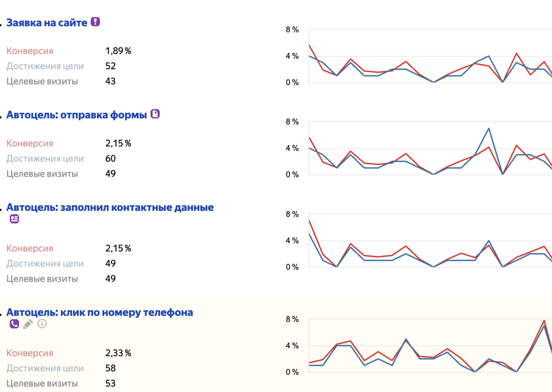552x392 pixels.
Task: Click Достижения цели value 60
Action: 110,159
